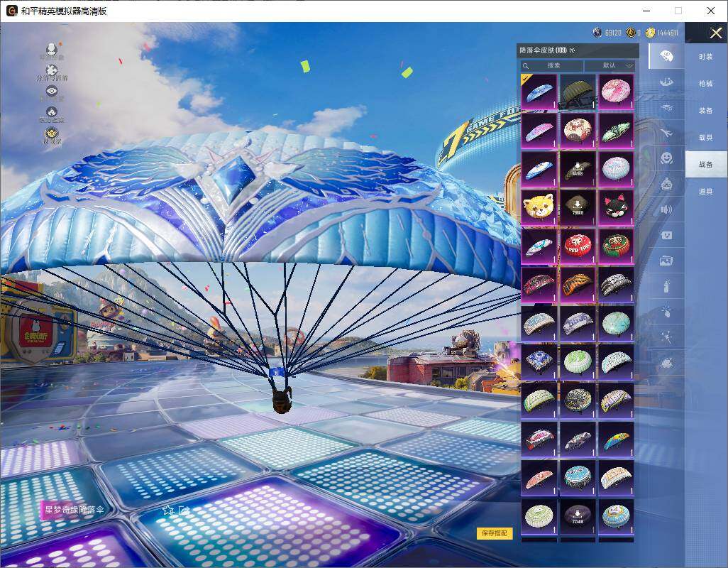Select the yellow bear face parachute

[x=539, y=207]
